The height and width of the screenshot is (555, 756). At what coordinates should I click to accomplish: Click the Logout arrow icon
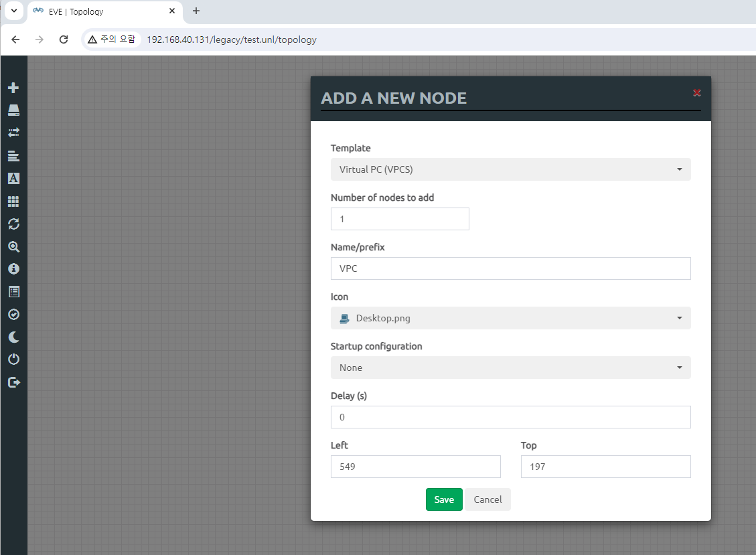click(x=13, y=382)
